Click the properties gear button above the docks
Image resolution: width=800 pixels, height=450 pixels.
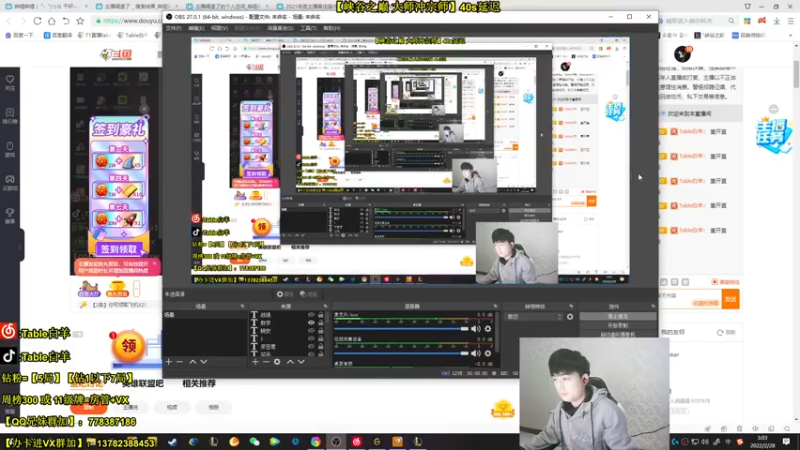285,294
